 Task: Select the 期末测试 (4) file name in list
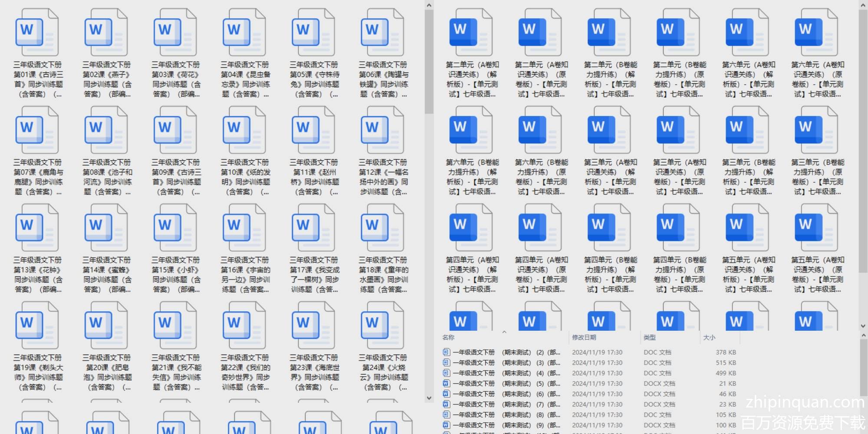click(506, 373)
